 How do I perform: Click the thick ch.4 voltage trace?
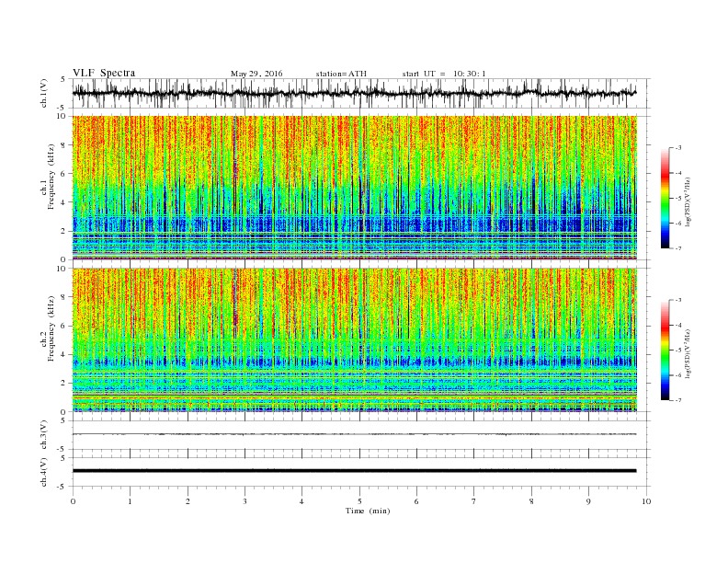(355, 471)
